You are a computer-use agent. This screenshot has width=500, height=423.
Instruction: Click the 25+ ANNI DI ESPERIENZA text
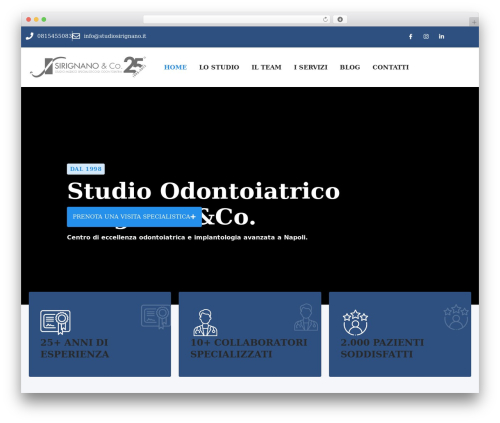pyautogui.click(x=75, y=348)
